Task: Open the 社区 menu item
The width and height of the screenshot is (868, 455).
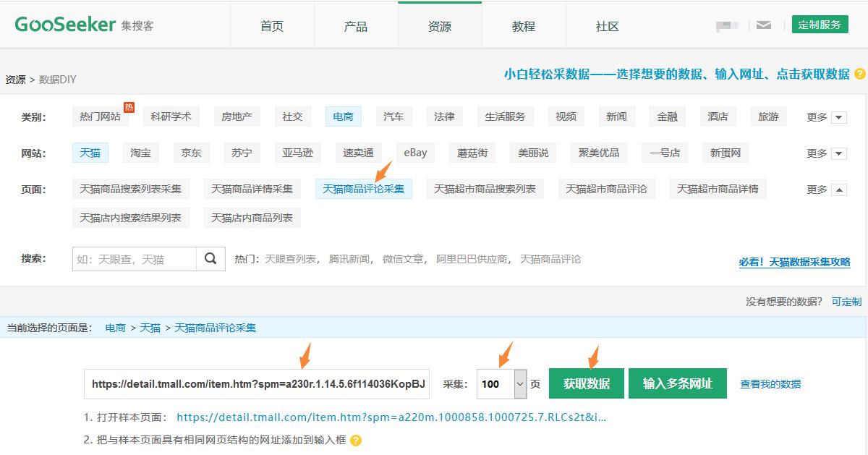Action: coord(606,24)
